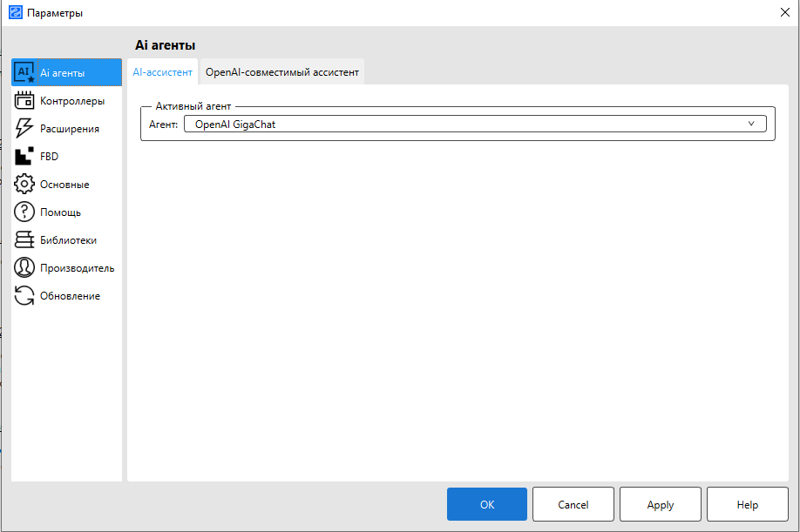
Task: Click the Активный агент group label
Action: pyautogui.click(x=193, y=106)
